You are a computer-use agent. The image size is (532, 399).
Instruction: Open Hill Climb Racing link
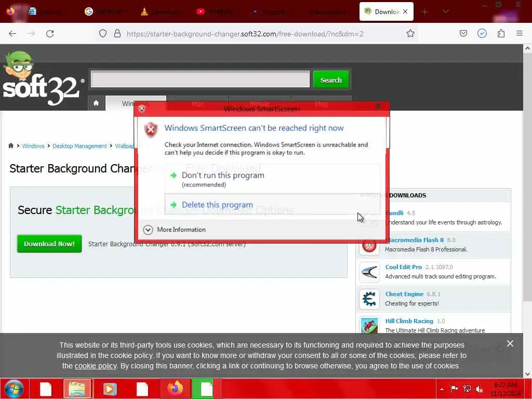pos(409,321)
